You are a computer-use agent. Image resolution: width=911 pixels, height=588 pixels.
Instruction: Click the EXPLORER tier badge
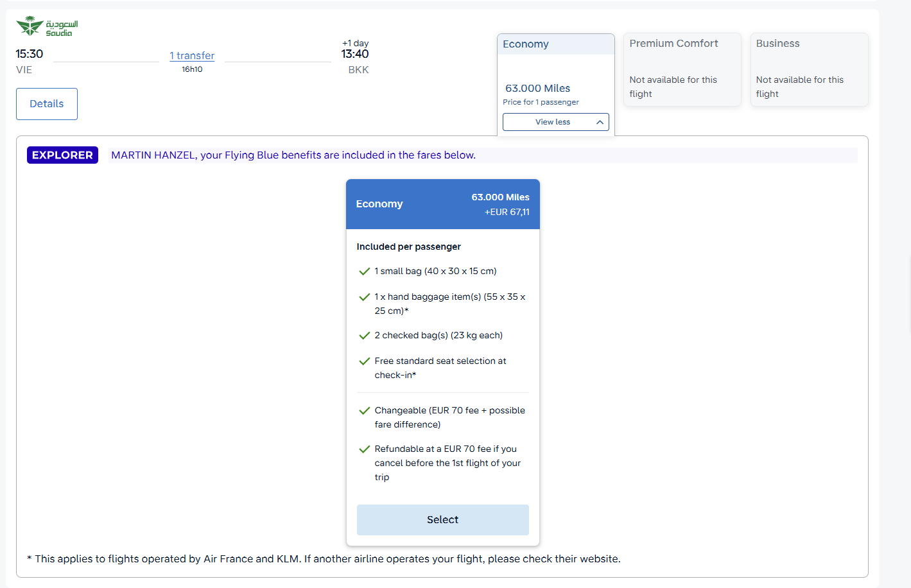62,155
